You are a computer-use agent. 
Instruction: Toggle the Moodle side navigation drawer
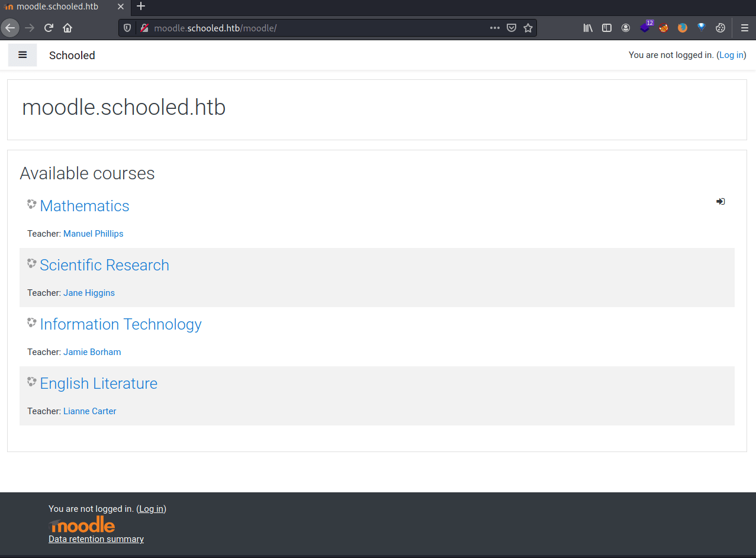pyautogui.click(x=22, y=55)
